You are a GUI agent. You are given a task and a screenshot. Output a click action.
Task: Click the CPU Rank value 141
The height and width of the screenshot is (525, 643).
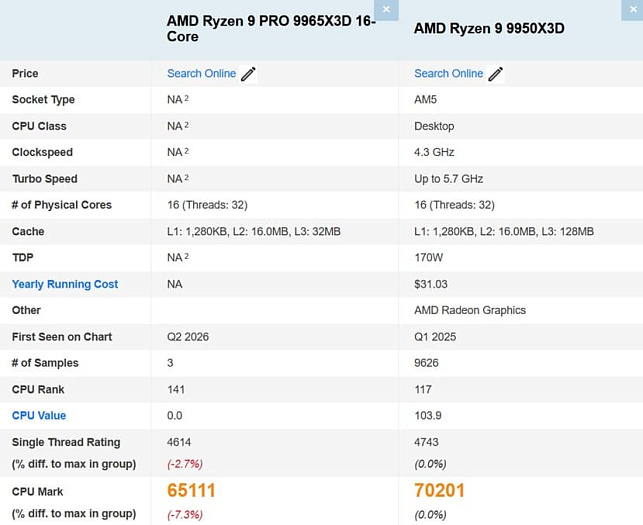(176, 389)
